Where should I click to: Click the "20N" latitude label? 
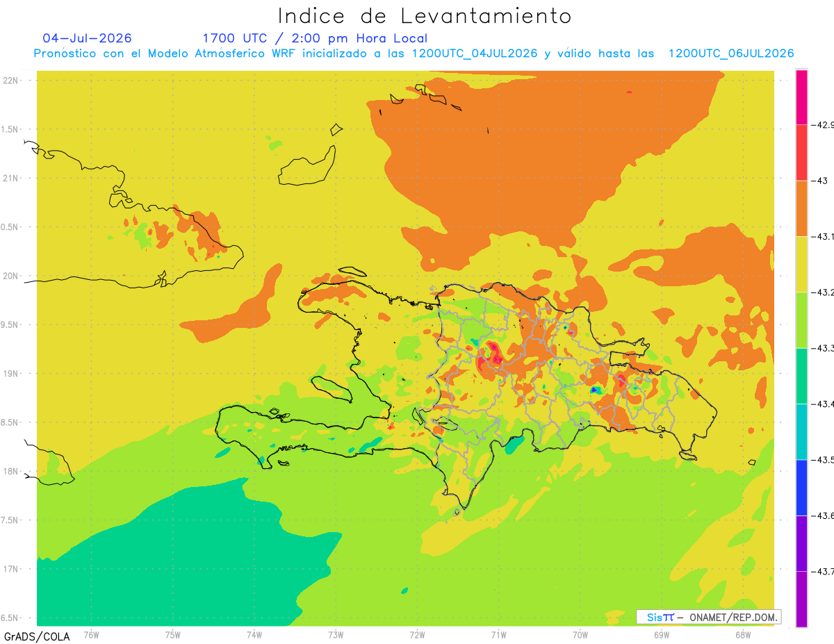click(10, 276)
